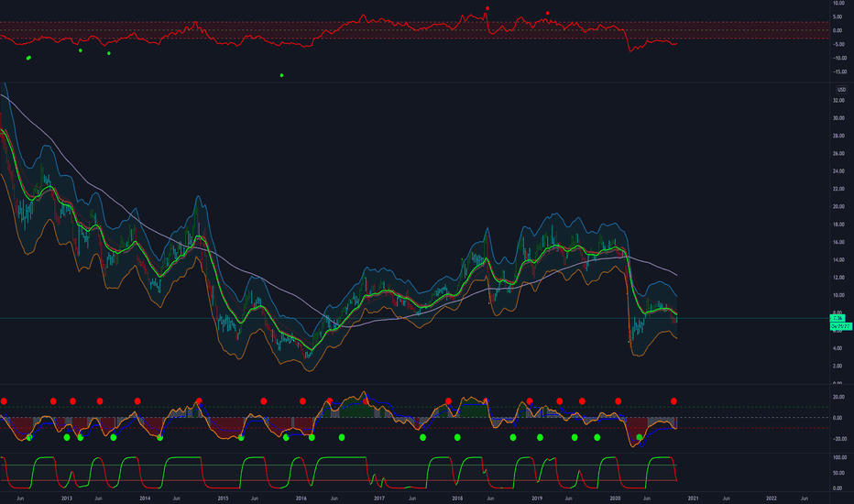
Task: Click the 26.00 price axis label
Action: [838, 154]
